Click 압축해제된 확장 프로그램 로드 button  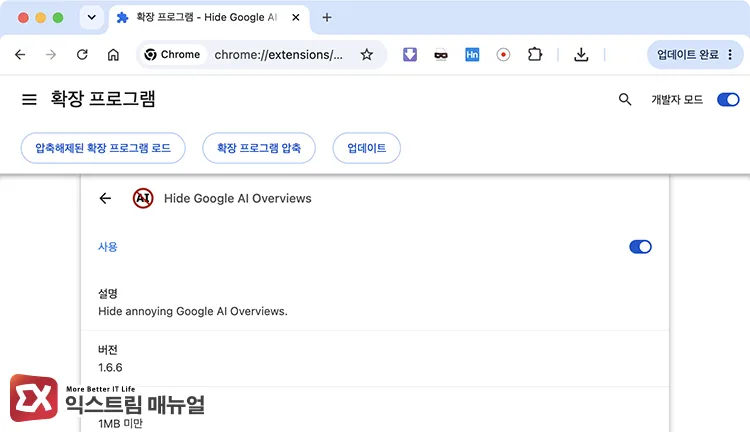pos(103,148)
